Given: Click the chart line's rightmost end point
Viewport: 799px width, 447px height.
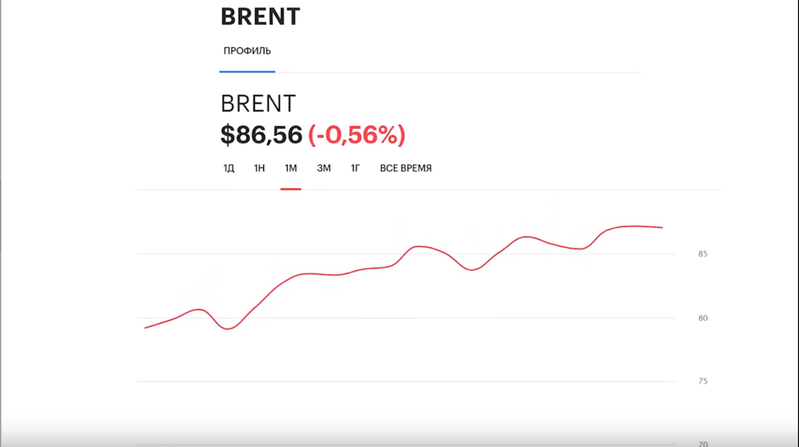Looking at the screenshot, I should tap(662, 227).
